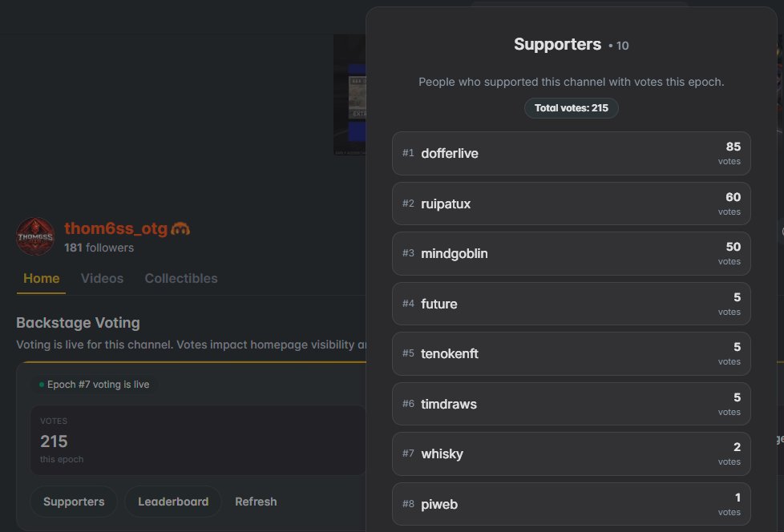Image resolution: width=784 pixels, height=532 pixels.
Task: Click the stream video thumbnail behind the panel
Action: 350,95
